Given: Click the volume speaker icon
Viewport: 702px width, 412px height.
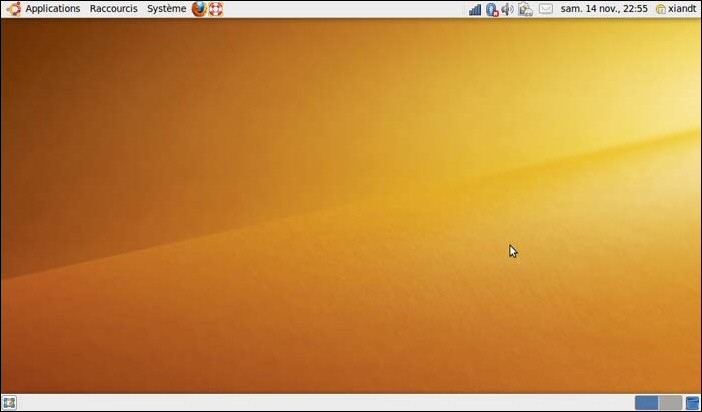Looking at the screenshot, I should (508, 9).
